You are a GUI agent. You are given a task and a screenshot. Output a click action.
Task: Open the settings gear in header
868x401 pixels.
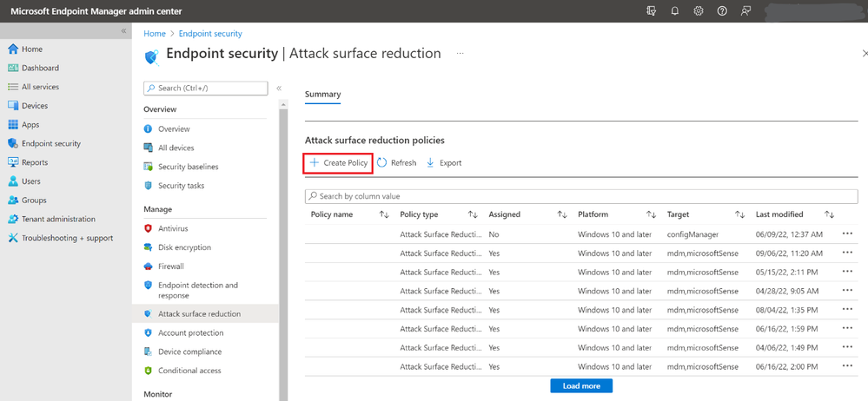click(x=699, y=11)
